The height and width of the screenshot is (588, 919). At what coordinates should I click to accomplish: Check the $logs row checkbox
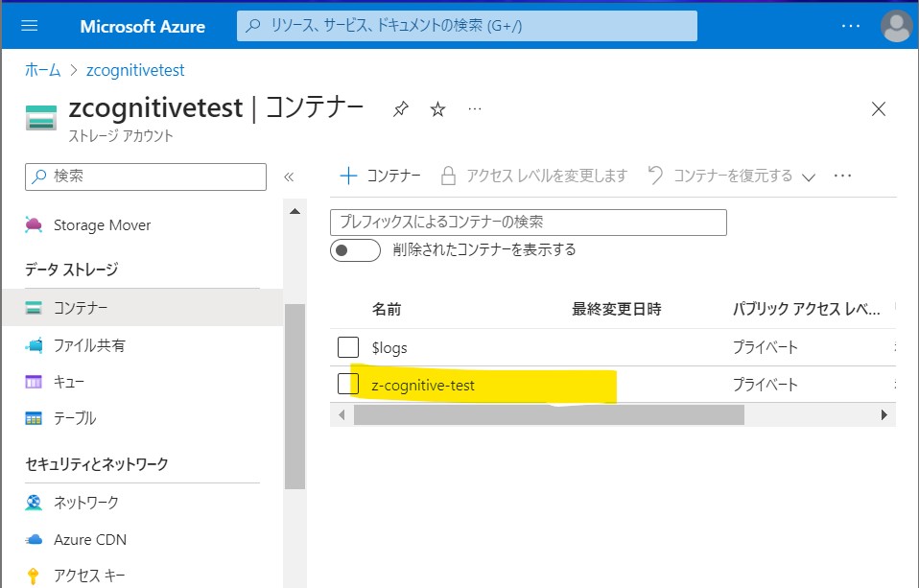pyautogui.click(x=348, y=347)
